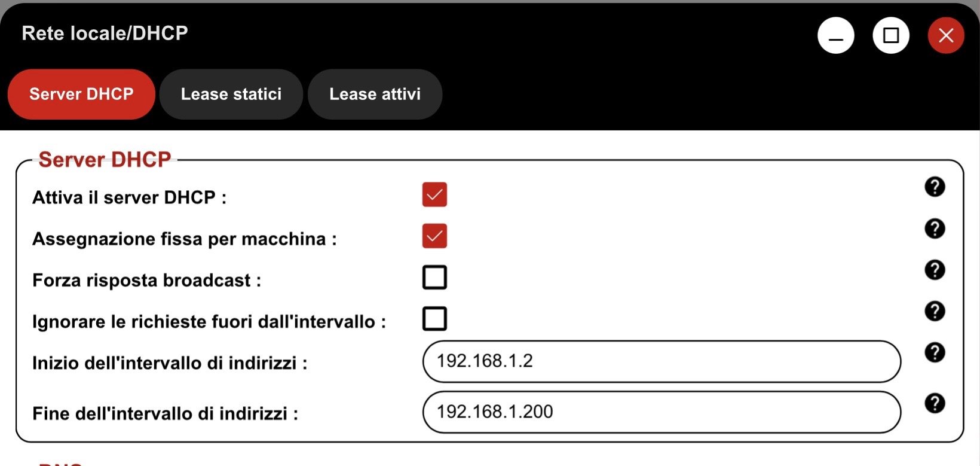Screen dimensions: 980x466
Task: Open help for Fine dell'intervallo di indirizzi
Action: coord(935,403)
